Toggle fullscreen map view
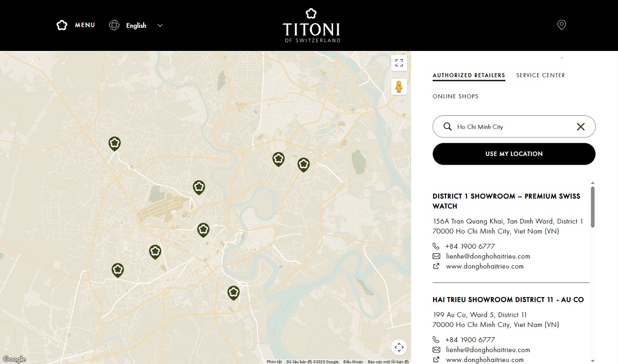This screenshot has height=364, width=618. [399, 63]
